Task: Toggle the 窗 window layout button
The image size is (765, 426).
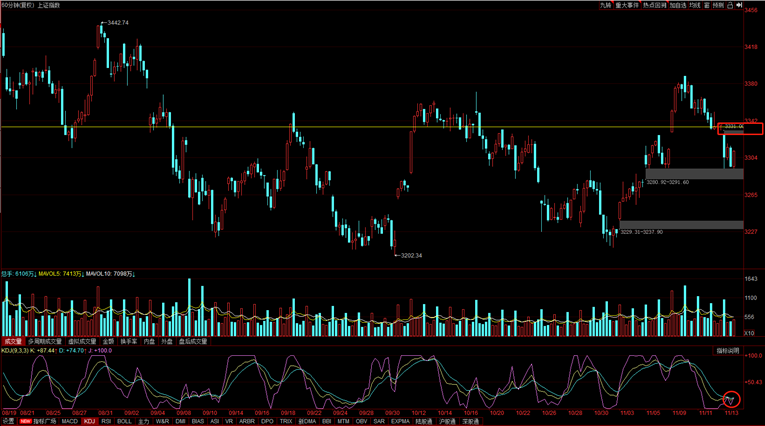Action: pyautogui.click(x=708, y=5)
